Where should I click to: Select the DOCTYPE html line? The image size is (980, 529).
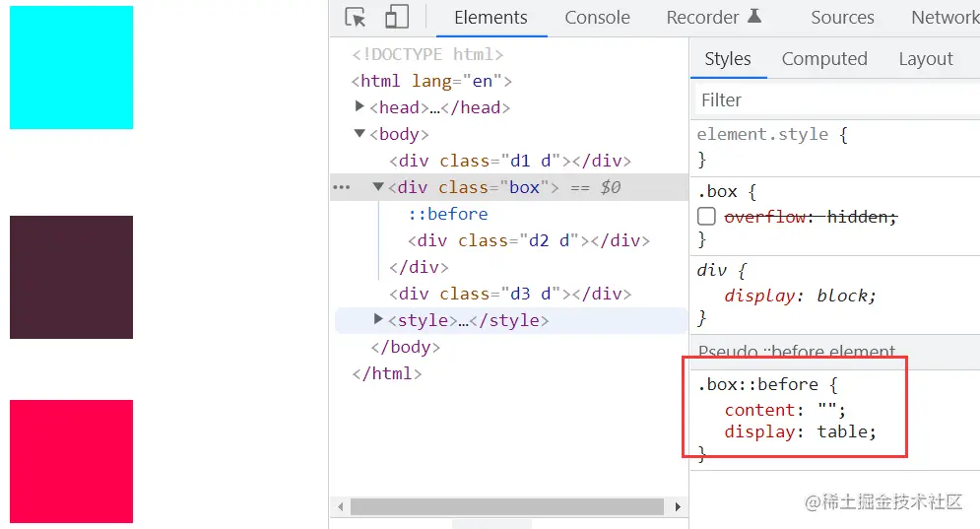point(427,54)
